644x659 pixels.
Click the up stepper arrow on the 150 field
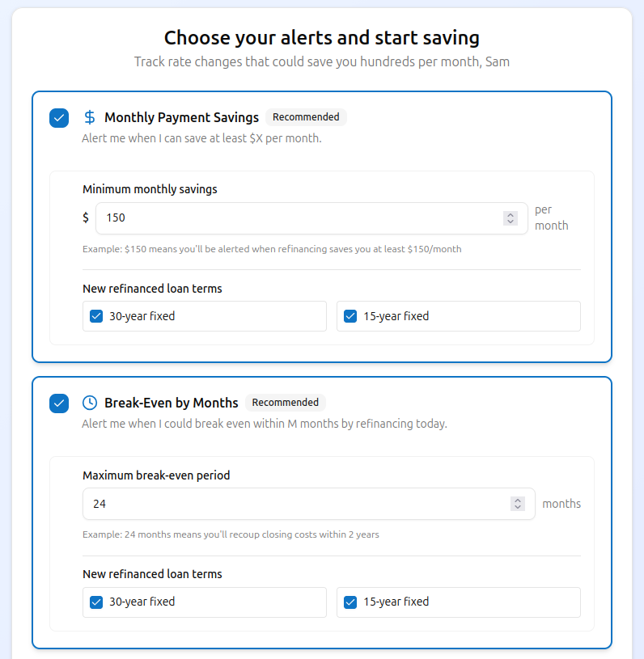tap(511, 213)
